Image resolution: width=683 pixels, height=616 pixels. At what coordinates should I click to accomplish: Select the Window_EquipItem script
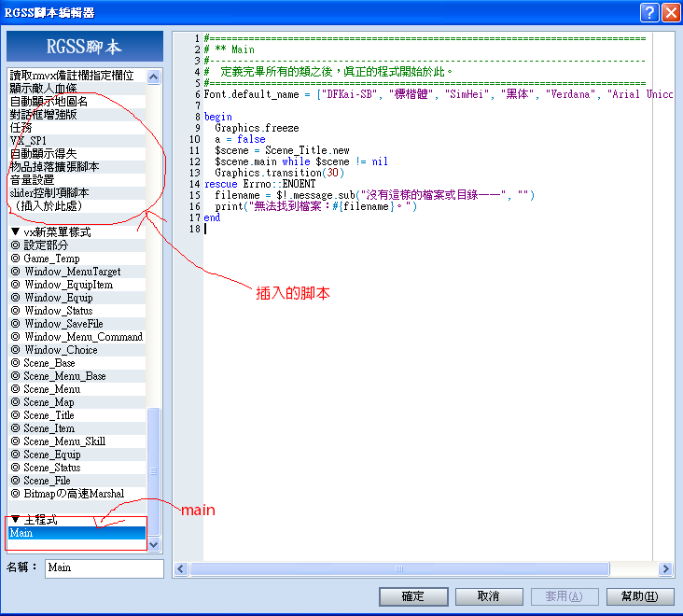(77, 285)
